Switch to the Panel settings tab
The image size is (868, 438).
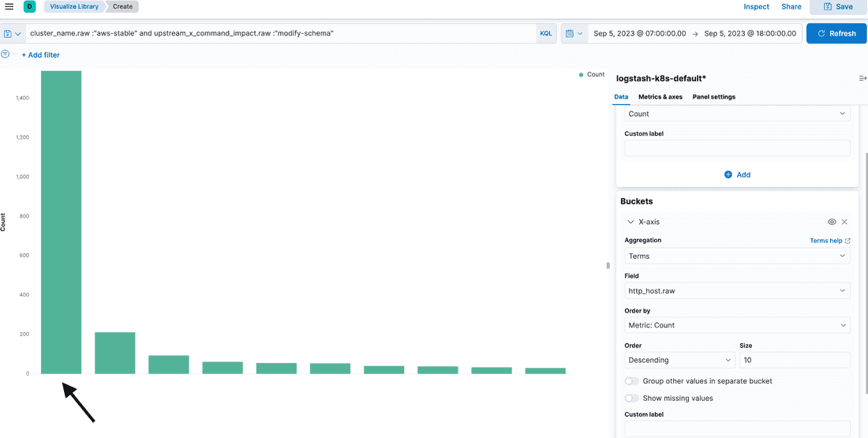[713, 97]
